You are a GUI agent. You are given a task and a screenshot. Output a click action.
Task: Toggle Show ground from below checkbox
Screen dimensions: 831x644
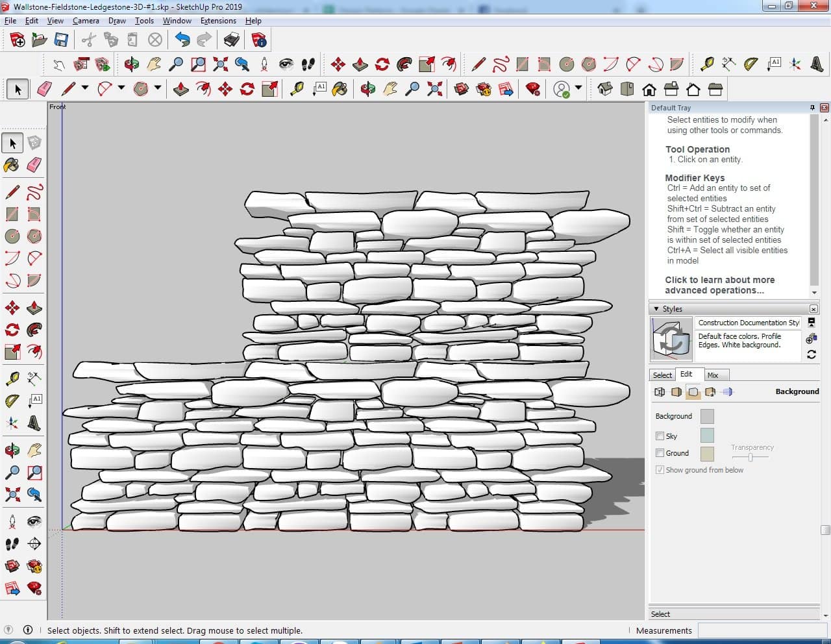pyautogui.click(x=660, y=470)
